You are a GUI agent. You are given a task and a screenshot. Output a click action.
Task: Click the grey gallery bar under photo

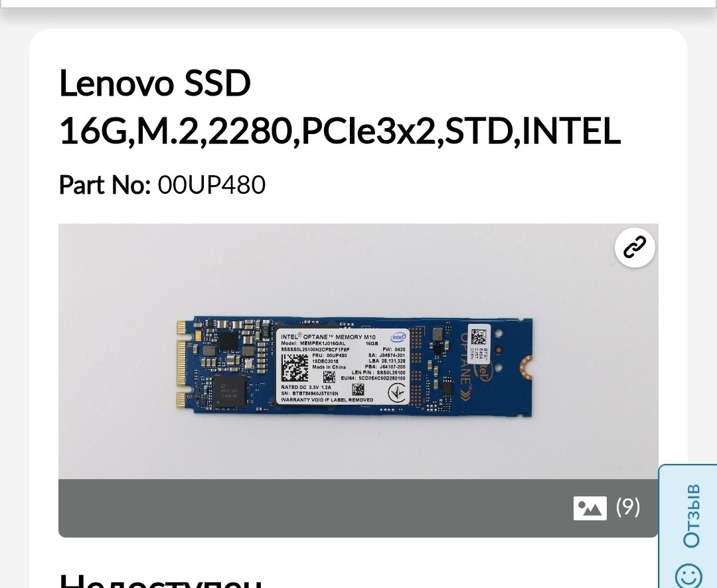point(358,508)
